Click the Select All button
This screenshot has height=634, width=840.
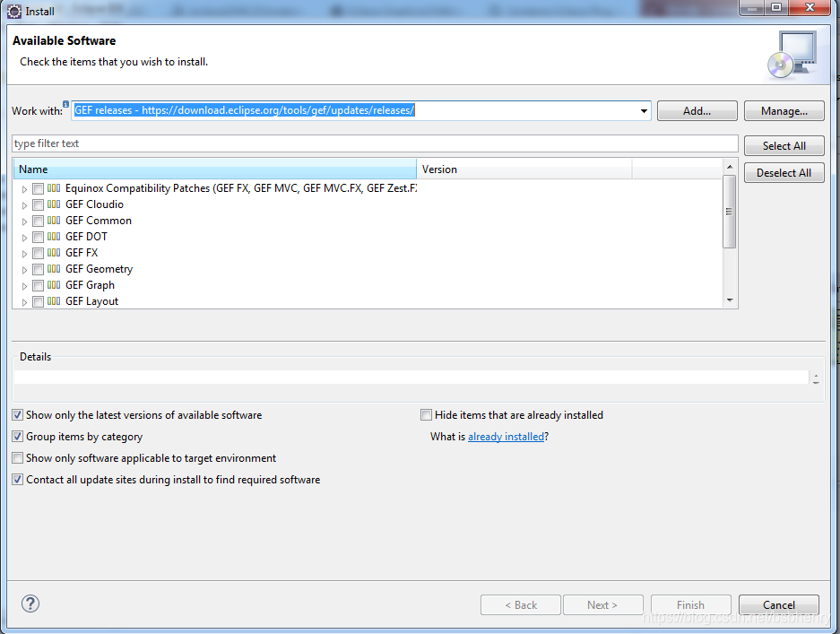coord(784,146)
